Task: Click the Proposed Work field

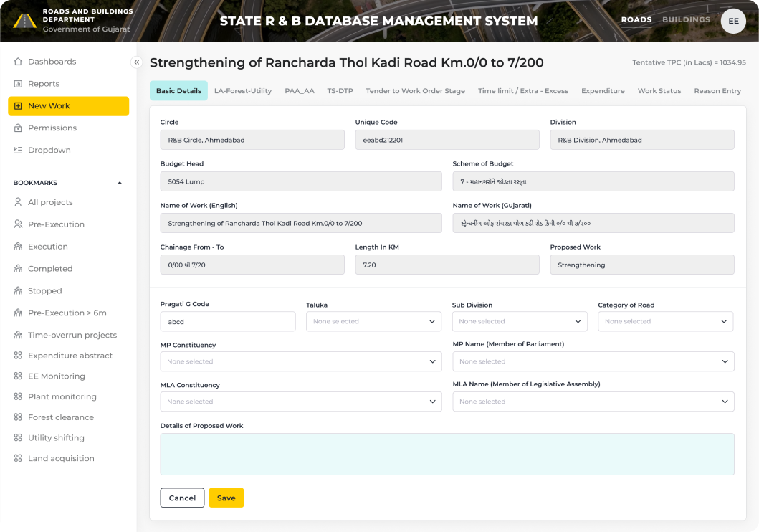Action: tap(642, 265)
